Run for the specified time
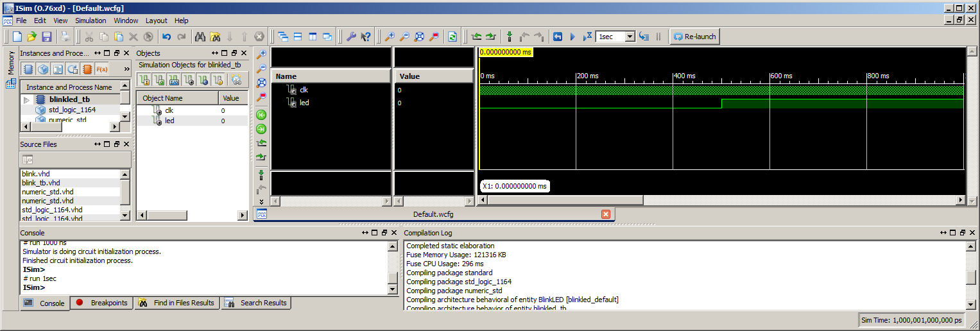Screen dimensions: 980x331 pos(587,37)
